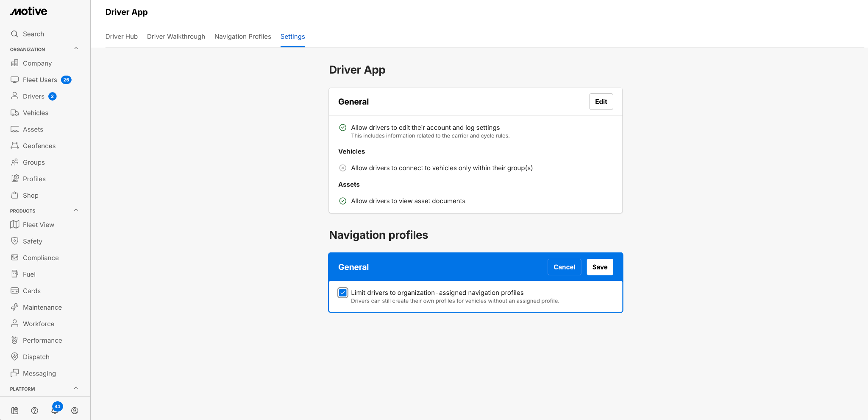
Task: Save the navigation profiles settings
Action: (600, 267)
